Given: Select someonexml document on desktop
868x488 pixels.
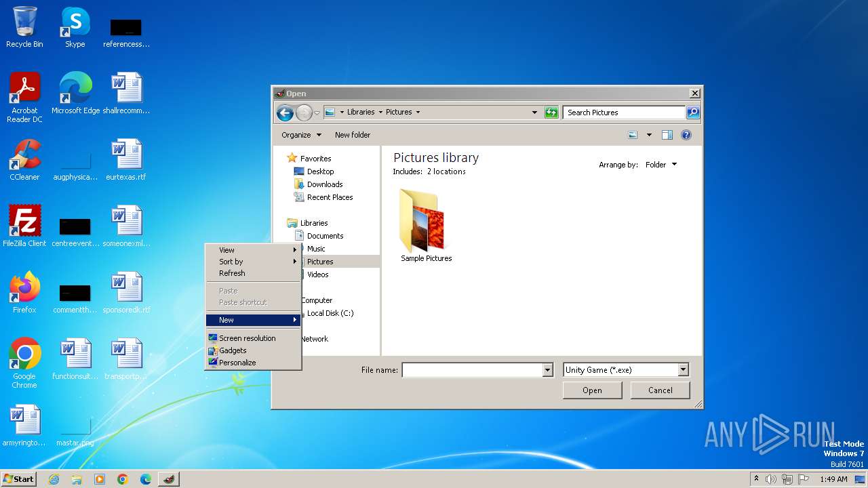Looking at the screenshot, I should [126, 226].
